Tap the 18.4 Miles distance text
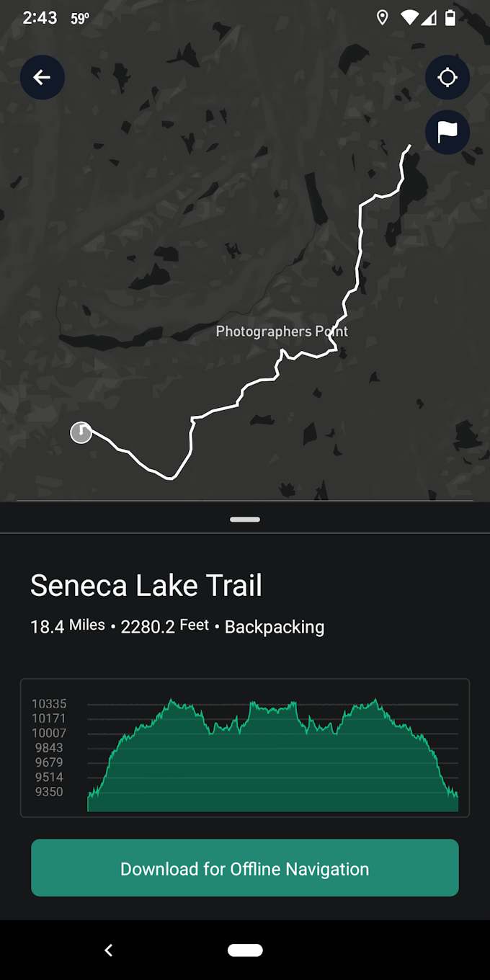This screenshot has width=490, height=980. coord(68,626)
